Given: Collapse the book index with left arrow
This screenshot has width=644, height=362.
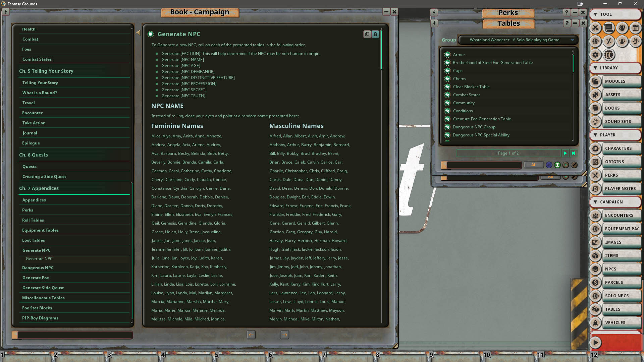Looking at the screenshot, I should coord(138,33).
